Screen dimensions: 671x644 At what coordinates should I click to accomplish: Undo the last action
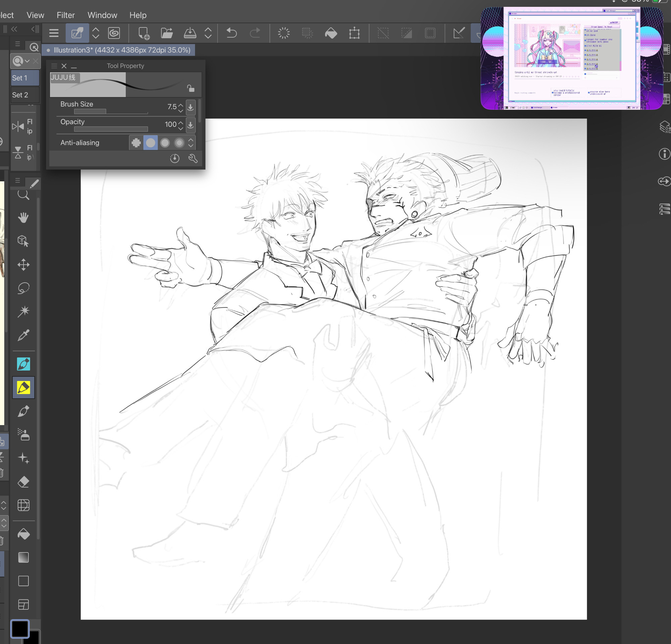pyautogui.click(x=232, y=33)
